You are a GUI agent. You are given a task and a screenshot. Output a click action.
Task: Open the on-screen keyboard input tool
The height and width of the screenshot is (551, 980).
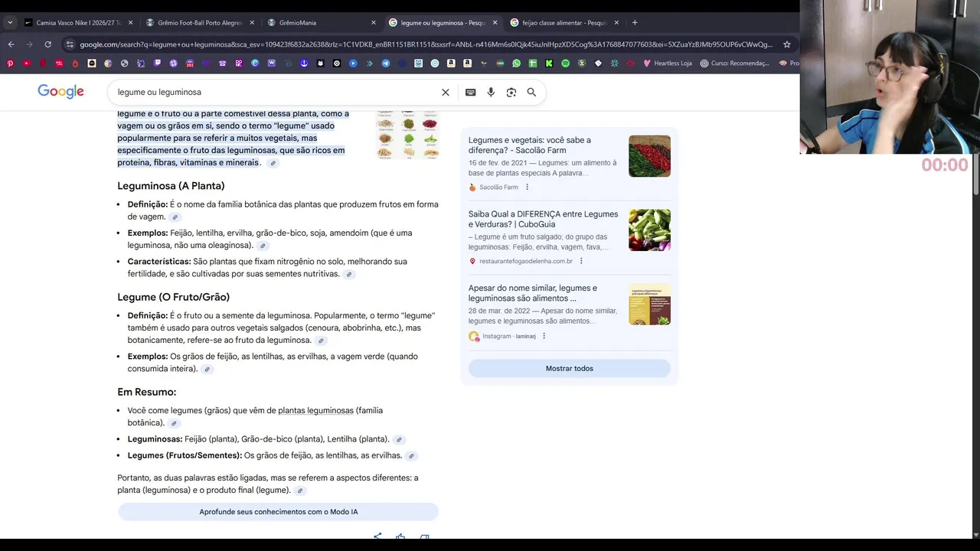click(470, 92)
